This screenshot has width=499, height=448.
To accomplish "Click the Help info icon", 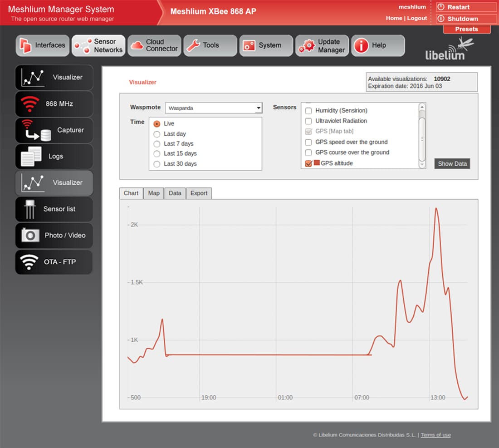I will [361, 45].
